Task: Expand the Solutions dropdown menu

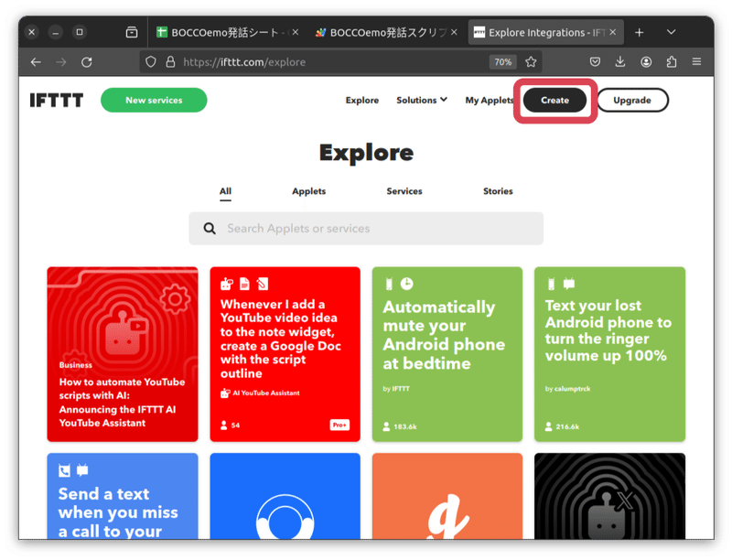Action: coord(422,100)
